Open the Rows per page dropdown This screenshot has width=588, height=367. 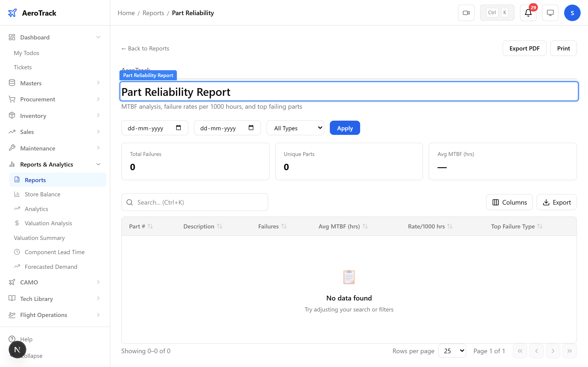[x=452, y=351]
